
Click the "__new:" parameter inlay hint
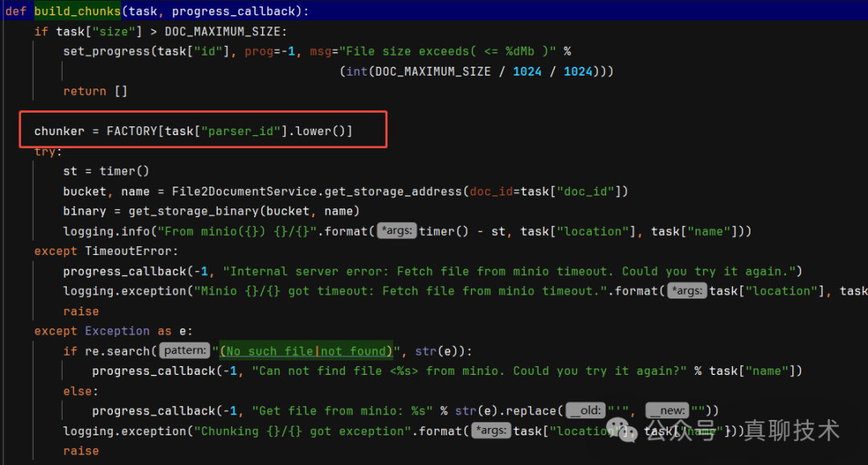[x=668, y=410]
